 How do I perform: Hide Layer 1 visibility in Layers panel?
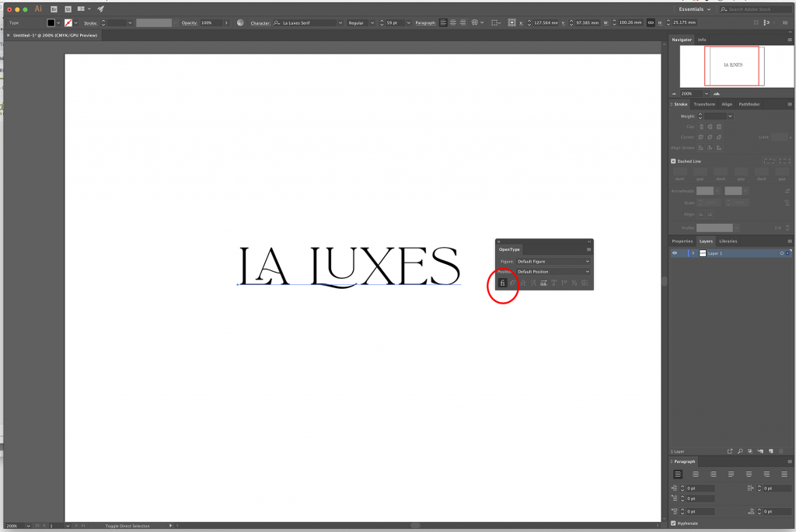(x=673, y=252)
